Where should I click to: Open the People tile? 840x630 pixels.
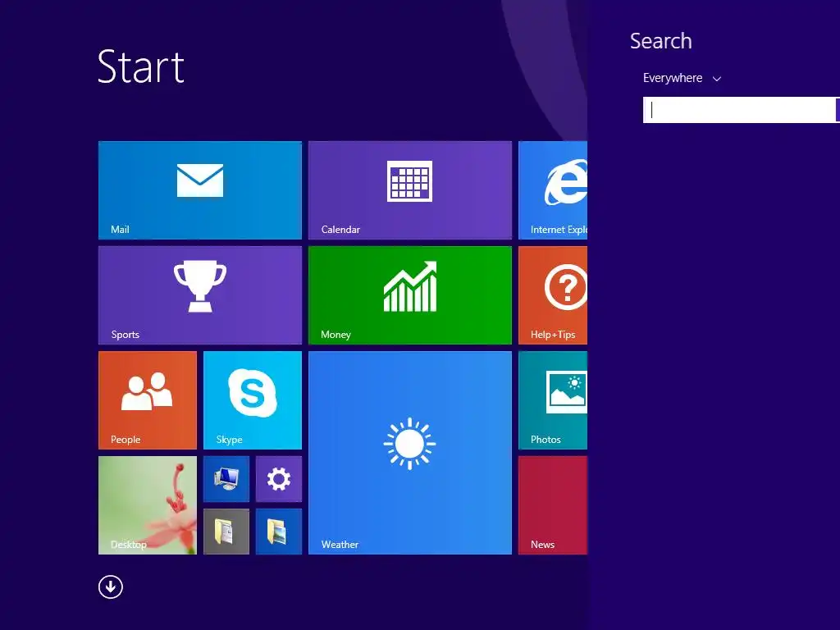(148, 400)
